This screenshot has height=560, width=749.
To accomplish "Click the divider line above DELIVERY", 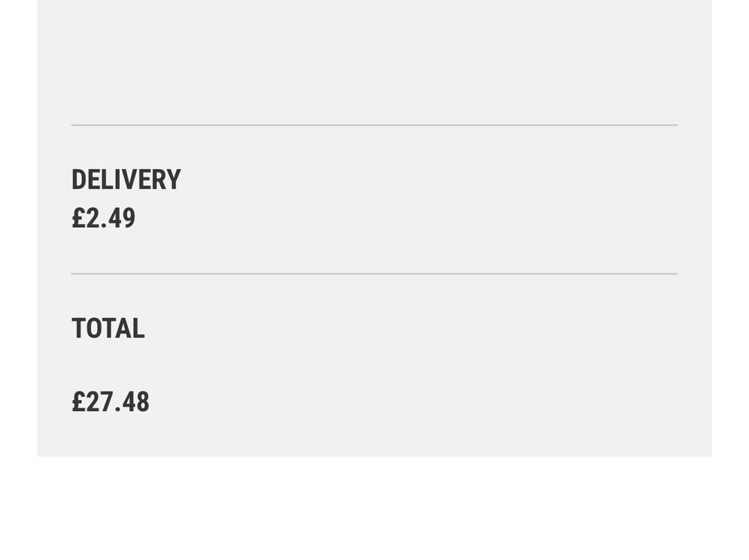I will click(x=374, y=125).
